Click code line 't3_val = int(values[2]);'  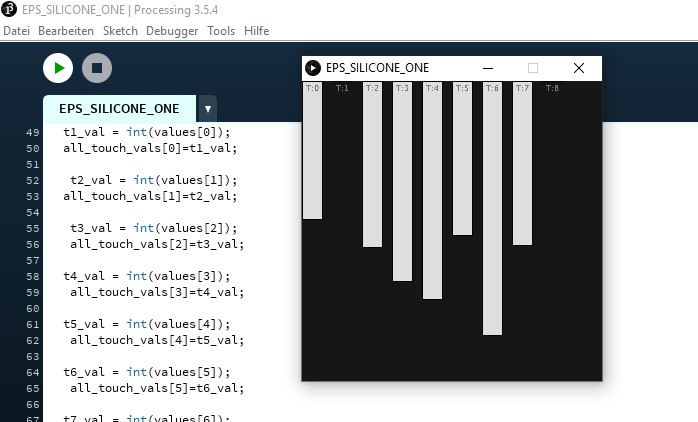tap(154, 228)
